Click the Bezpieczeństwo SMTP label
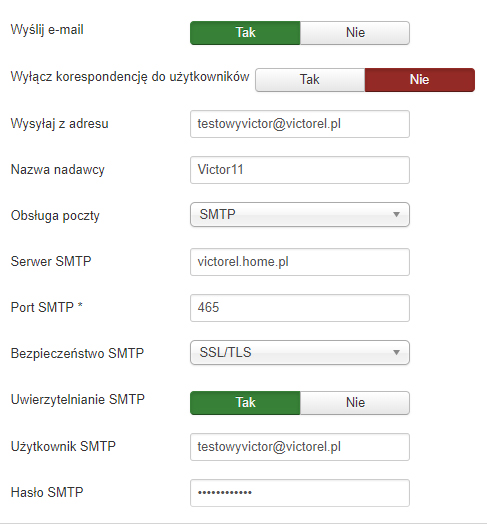487x524 pixels. [77, 353]
